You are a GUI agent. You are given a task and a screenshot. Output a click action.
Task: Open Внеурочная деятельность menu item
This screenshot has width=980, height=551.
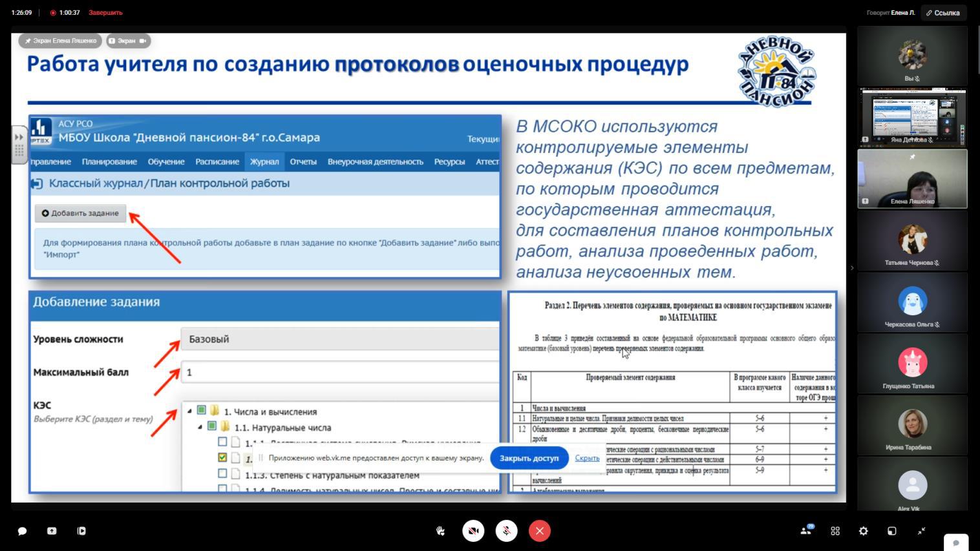coord(376,161)
